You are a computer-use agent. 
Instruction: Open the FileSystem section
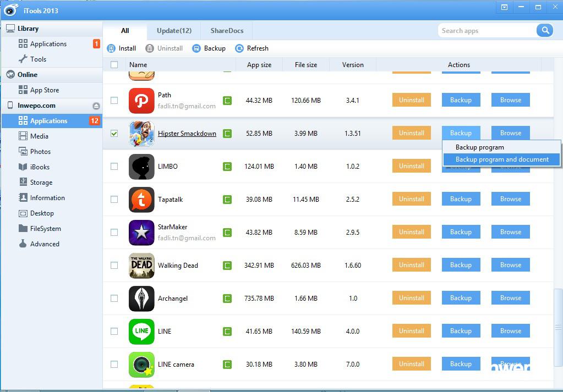pyautogui.click(x=52, y=229)
